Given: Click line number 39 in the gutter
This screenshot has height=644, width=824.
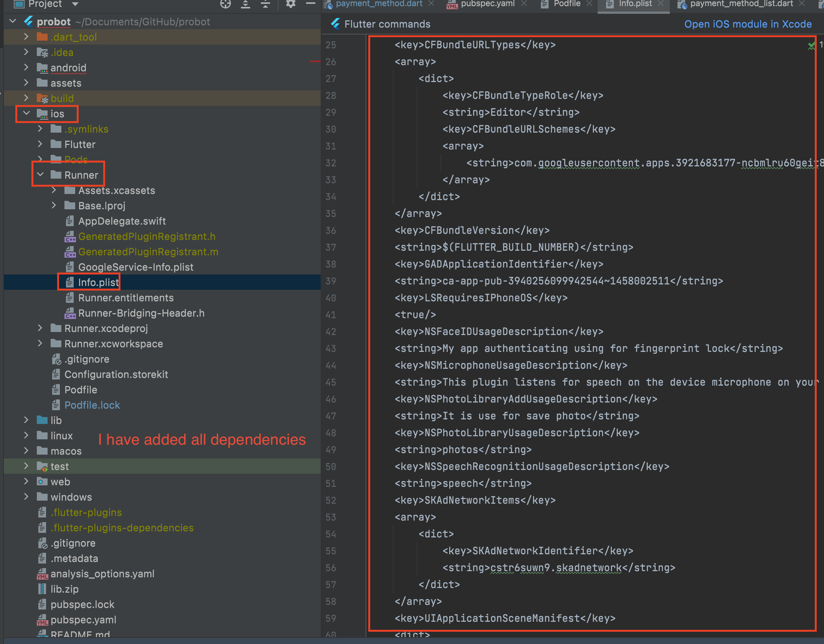Looking at the screenshot, I should pyautogui.click(x=331, y=281).
